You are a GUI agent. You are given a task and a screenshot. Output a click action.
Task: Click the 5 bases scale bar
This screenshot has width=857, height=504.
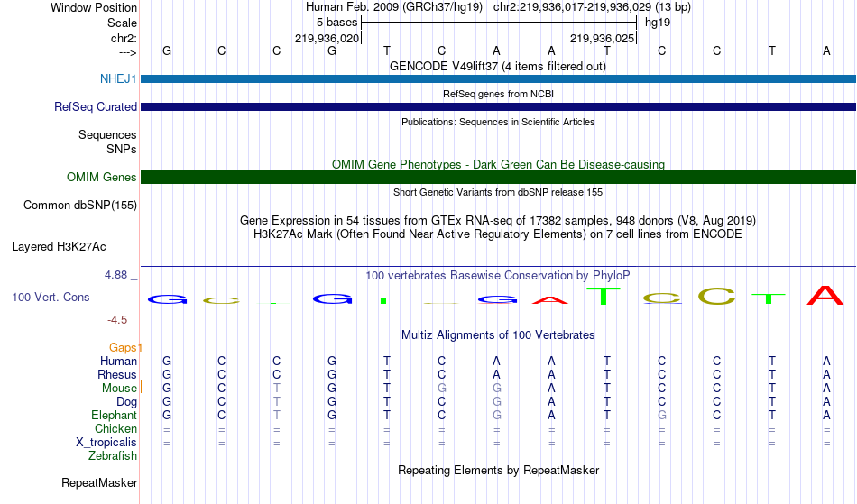(499, 23)
